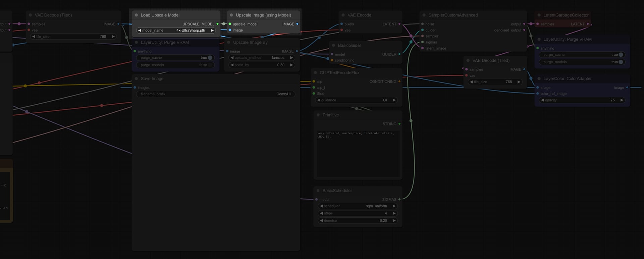This screenshot has width=644, height=259.
Task: Click the filename_prefix ComfyUI field
Action: click(x=216, y=94)
